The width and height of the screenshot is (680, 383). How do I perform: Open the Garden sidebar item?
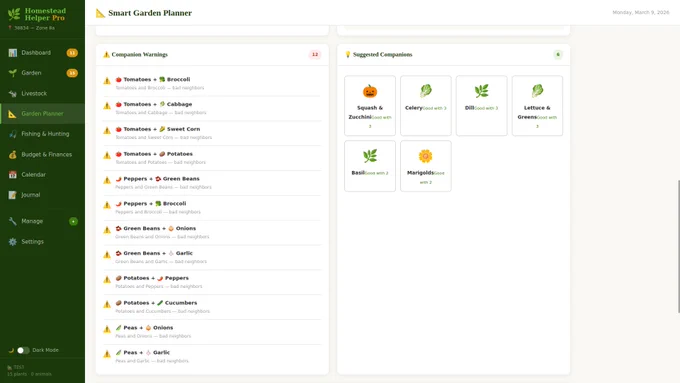tap(42, 73)
